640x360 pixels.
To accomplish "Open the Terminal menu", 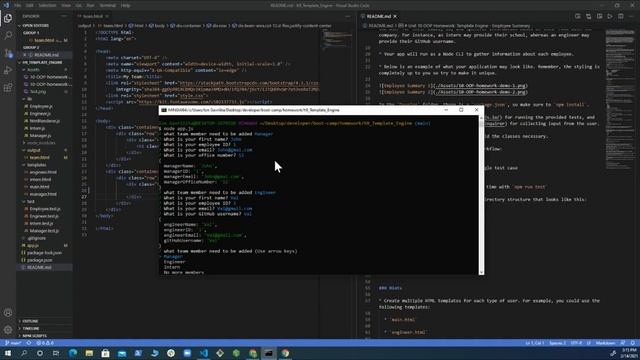I will point(108,5).
